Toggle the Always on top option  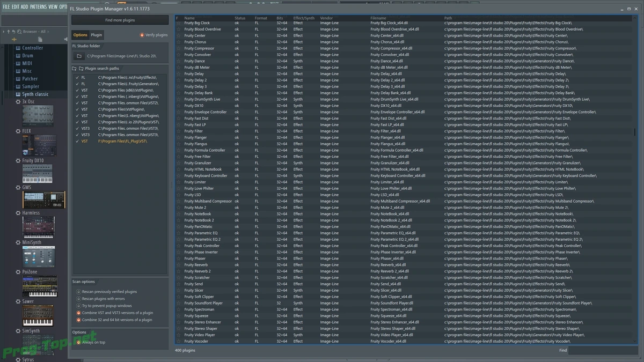pos(78,342)
